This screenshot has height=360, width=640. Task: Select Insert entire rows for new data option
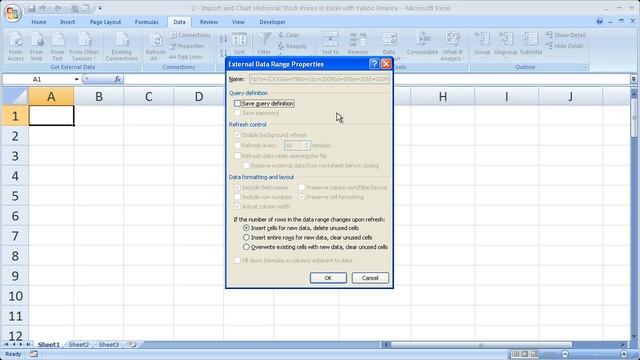246,237
